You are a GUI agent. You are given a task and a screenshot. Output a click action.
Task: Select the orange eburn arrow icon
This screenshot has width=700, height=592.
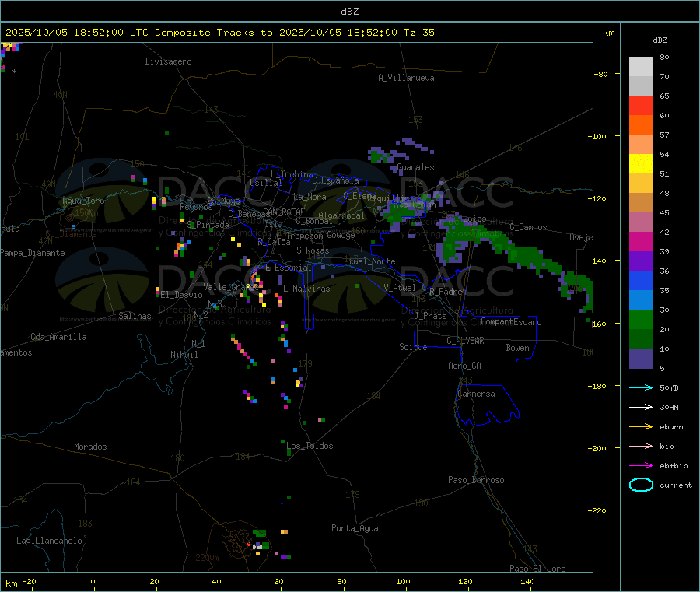(640, 426)
